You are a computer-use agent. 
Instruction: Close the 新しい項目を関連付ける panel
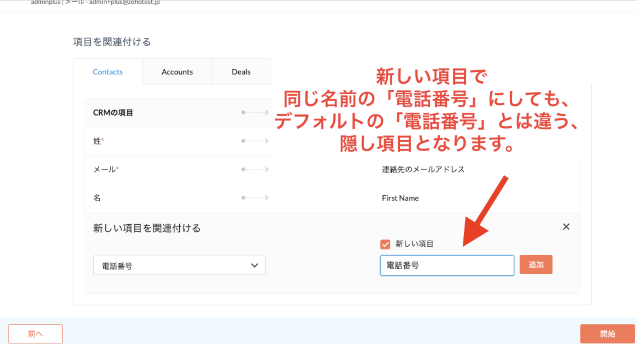(566, 227)
